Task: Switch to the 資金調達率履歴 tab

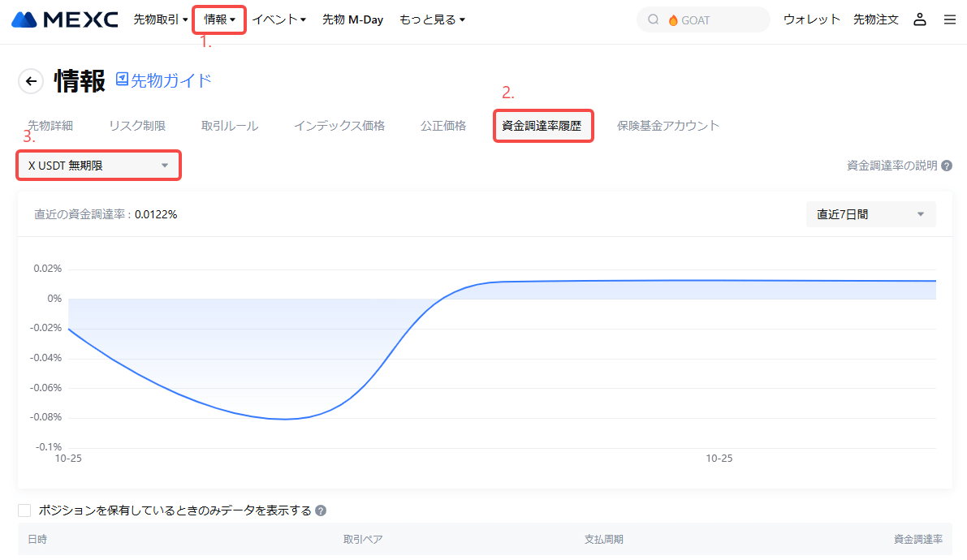Action: pyautogui.click(x=542, y=126)
